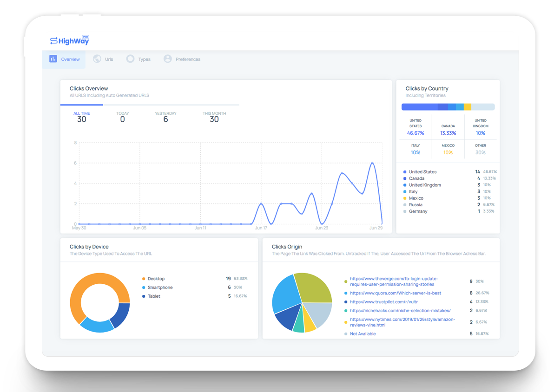Select the YESTERDAY clicks filter
Screen dimensions: 554x392
(x=165, y=117)
